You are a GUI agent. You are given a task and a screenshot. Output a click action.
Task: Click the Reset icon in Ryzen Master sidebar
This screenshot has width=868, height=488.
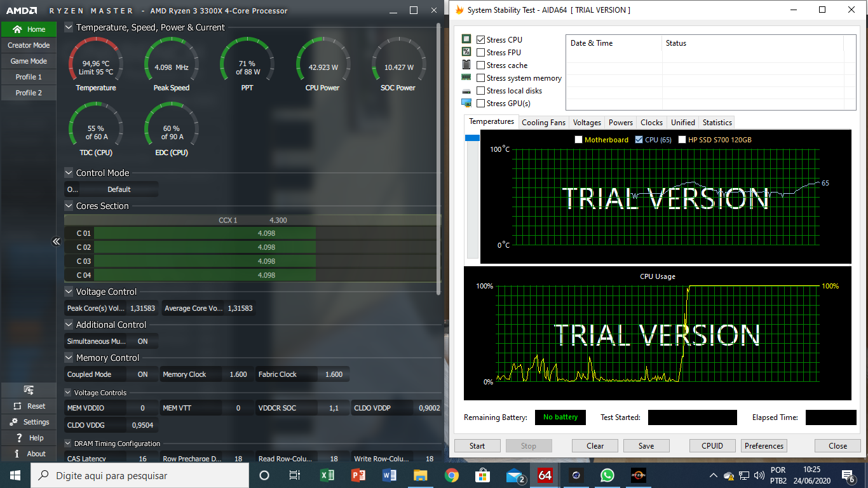pyautogui.click(x=17, y=406)
